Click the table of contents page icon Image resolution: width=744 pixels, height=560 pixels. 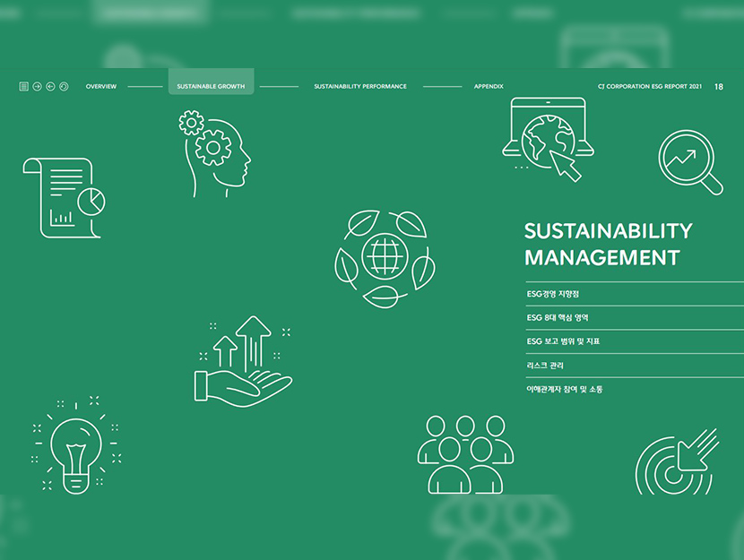[x=24, y=87]
